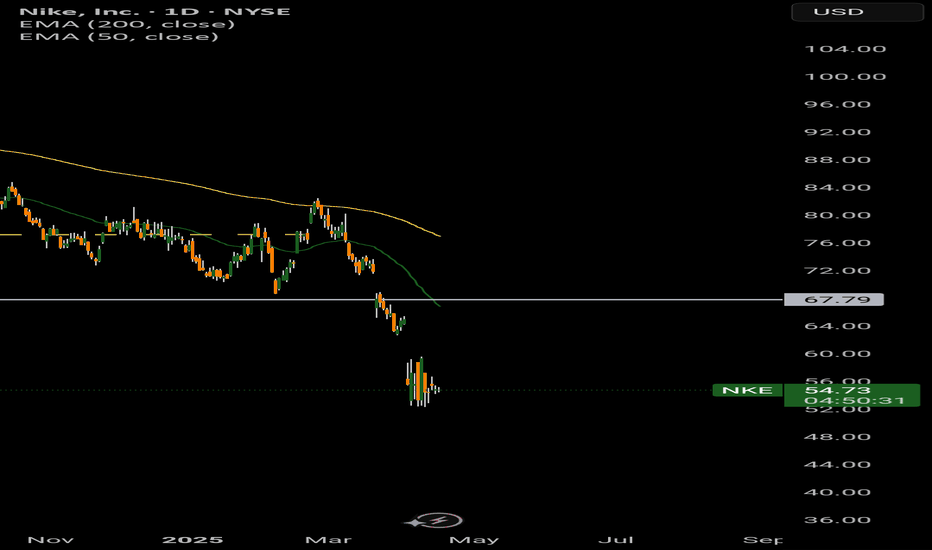This screenshot has height=550, width=932.
Task: Click the 96.00 price axis label
Action: point(837,105)
